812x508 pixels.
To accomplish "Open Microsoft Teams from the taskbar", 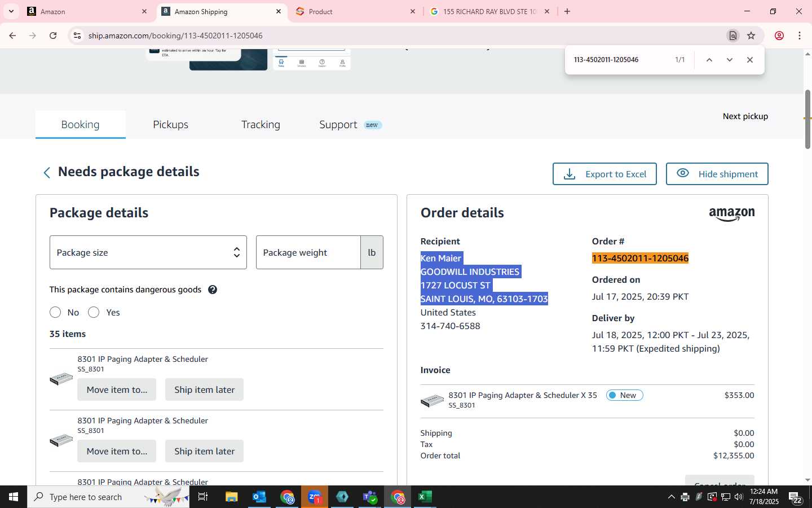I will coord(370,497).
